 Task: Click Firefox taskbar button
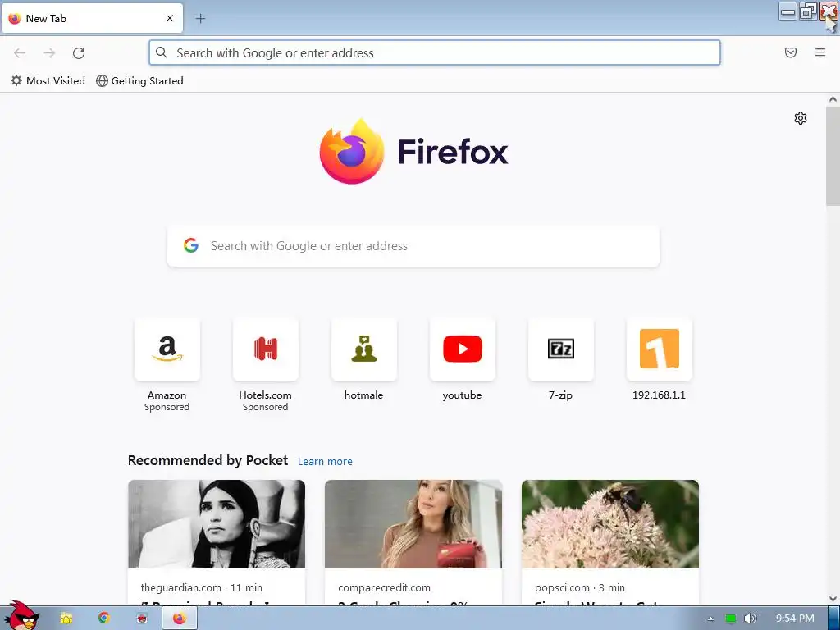(180, 619)
